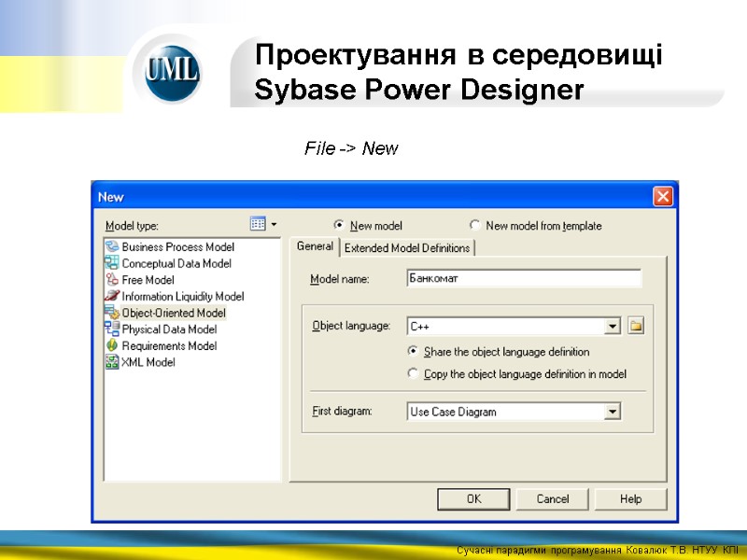This screenshot has height=560, width=747.
Task: Click the Model name field showing Банкомат
Action: [x=523, y=278]
